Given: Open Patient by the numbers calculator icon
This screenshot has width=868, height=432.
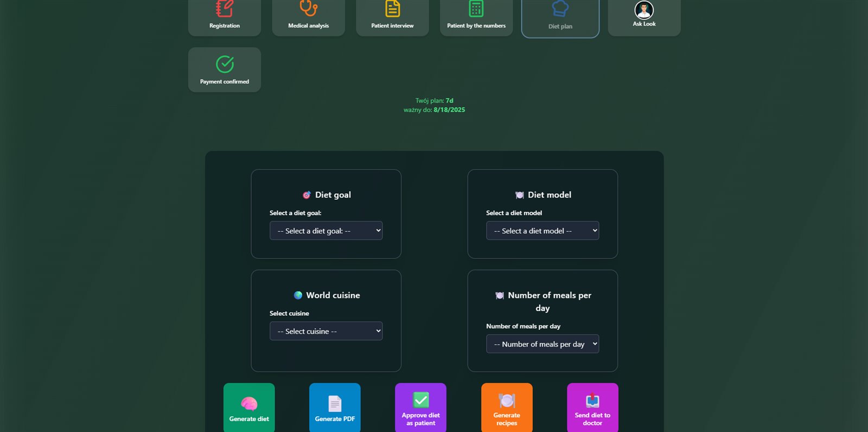Looking at the screenshot, I should click(476, 8).
